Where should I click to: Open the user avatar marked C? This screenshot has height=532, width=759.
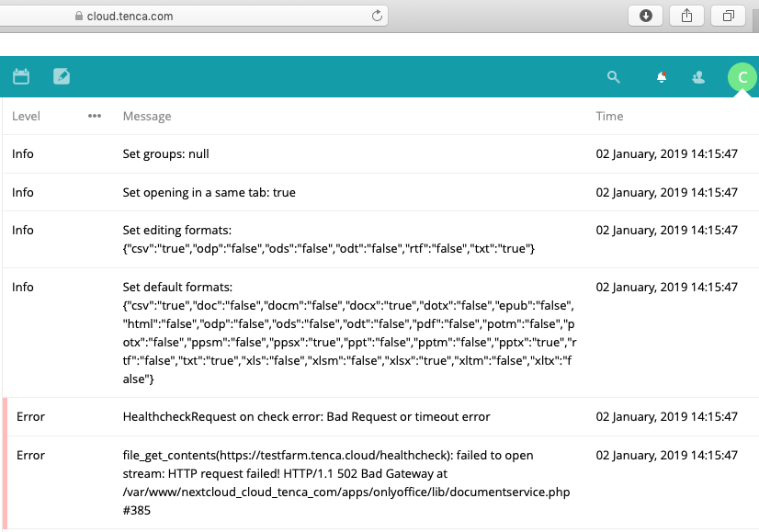742,77
